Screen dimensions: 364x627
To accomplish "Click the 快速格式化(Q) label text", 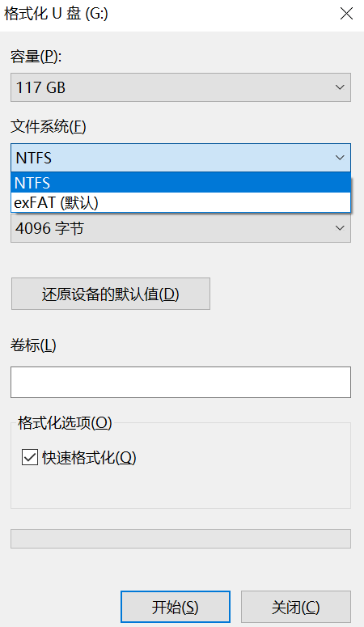I will click(x=89, y=457).
